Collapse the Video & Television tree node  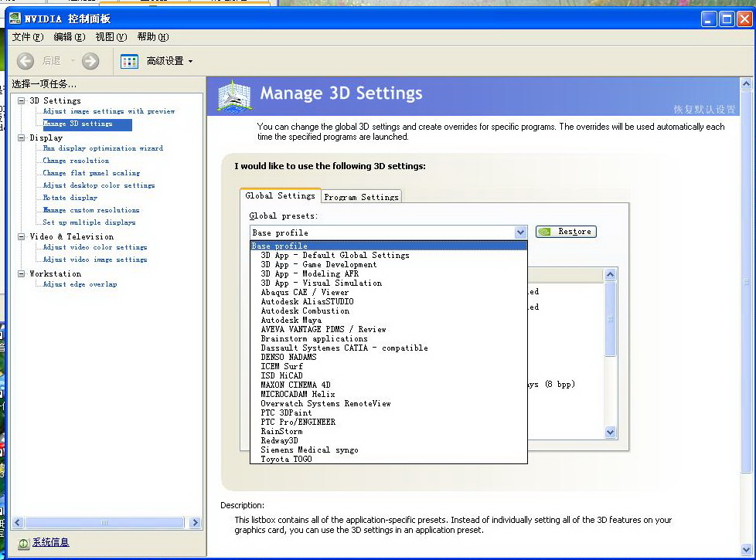click(21, 236)
